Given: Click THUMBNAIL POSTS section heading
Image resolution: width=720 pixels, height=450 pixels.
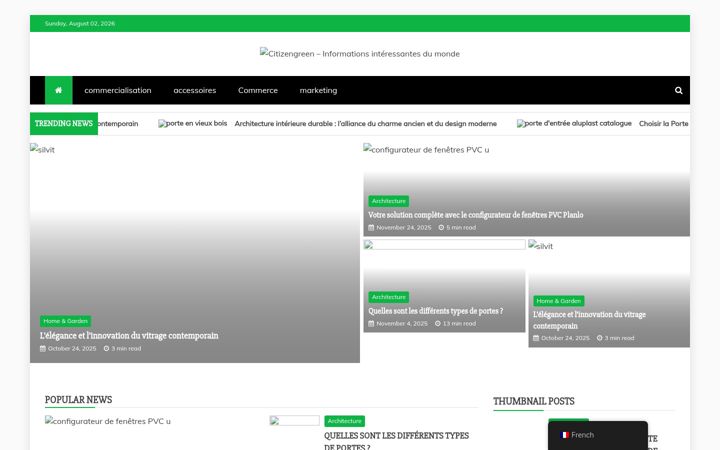Looking at the screenshot, I should (534, 401).
